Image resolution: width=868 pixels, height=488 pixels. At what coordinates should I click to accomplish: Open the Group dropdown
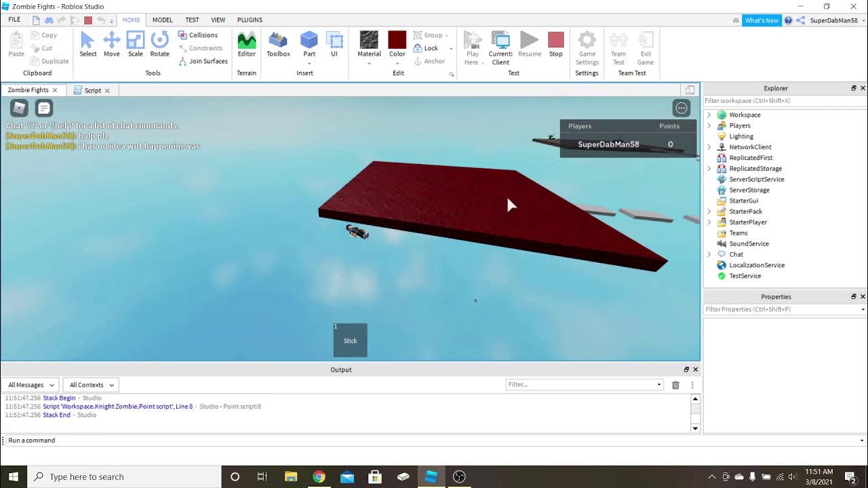pos(431,35)
